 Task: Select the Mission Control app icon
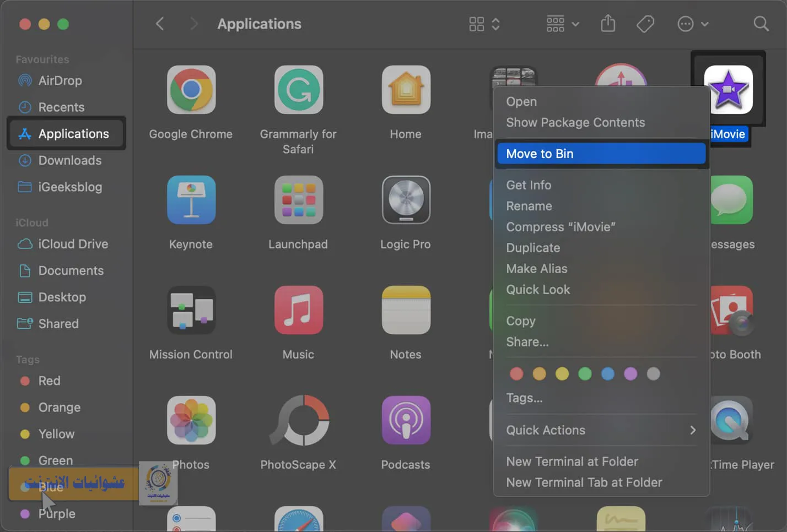pos(191,310)
